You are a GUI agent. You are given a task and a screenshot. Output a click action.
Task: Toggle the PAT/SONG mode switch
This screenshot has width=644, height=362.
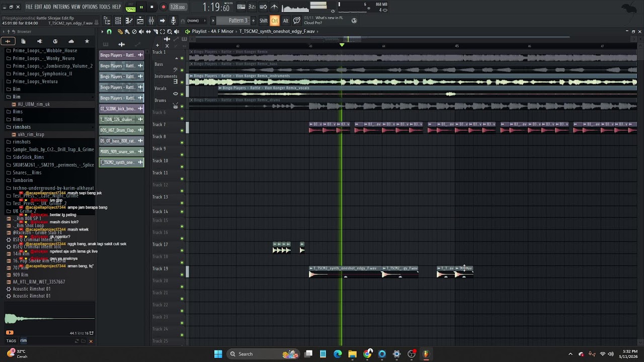131,7
